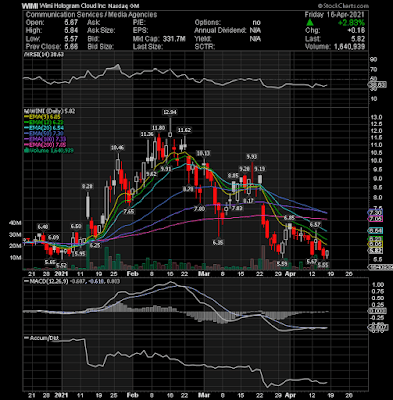
Task: Click the Accum/Dist indicator label
Action: click(x=42, y=338)
